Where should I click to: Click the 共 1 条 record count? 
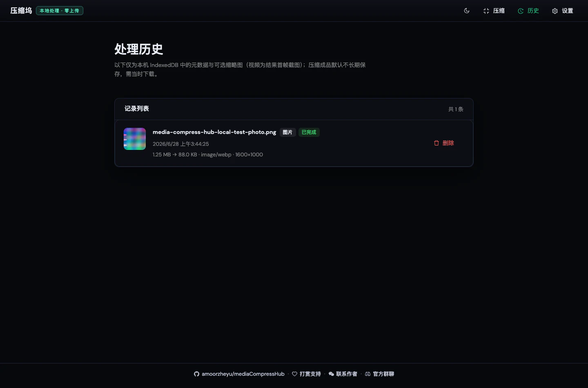click(x=456, y=109)
